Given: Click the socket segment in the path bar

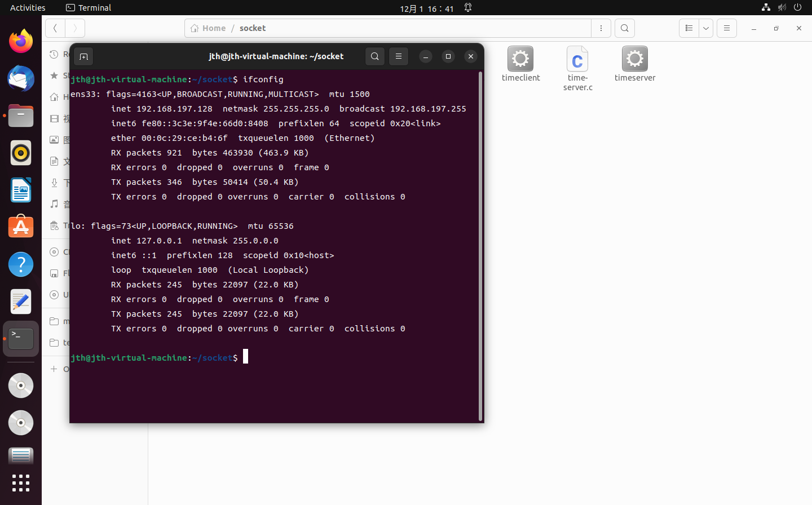Looking at the screenshot, I should (x=253, y=28).
